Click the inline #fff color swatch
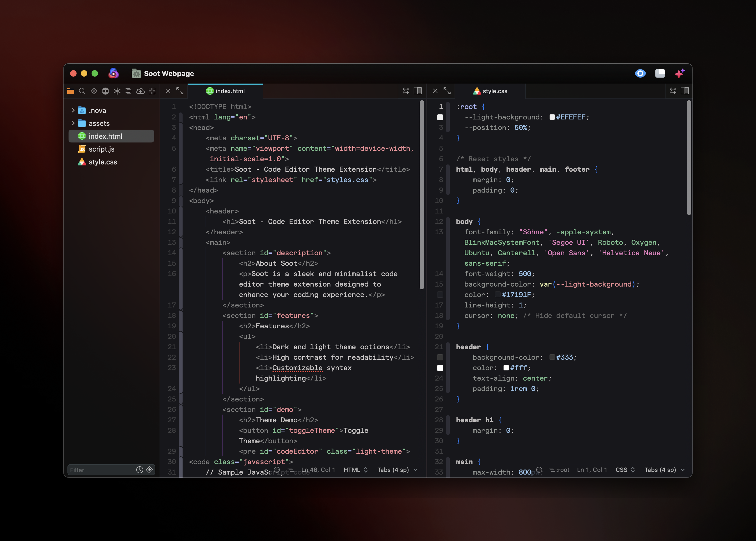This screenshot has width=756, height=541. pyautogui.click(x=506, y=367)
